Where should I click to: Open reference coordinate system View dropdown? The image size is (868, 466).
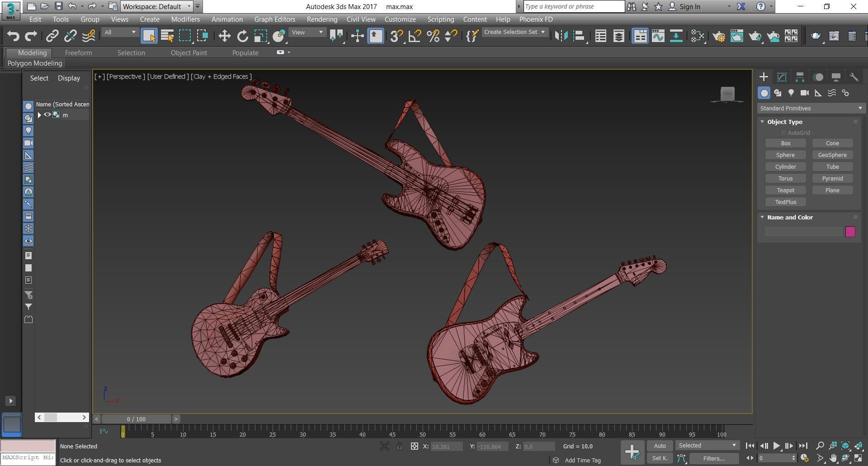coord(307,32)
